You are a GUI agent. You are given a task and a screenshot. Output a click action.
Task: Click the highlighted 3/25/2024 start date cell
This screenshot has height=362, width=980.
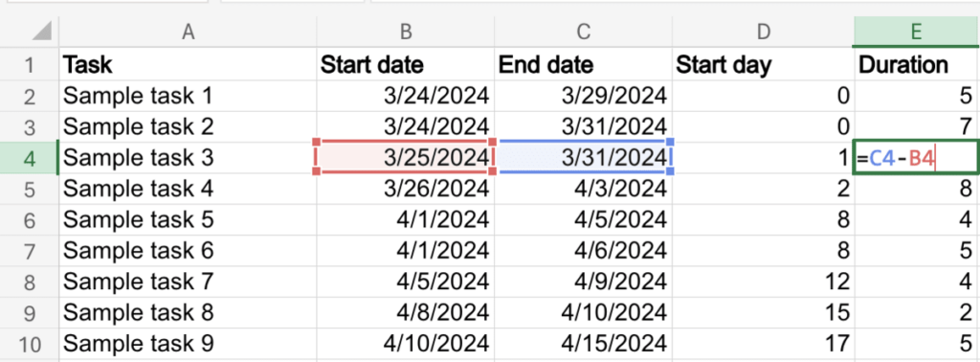(x=405, y=158)
